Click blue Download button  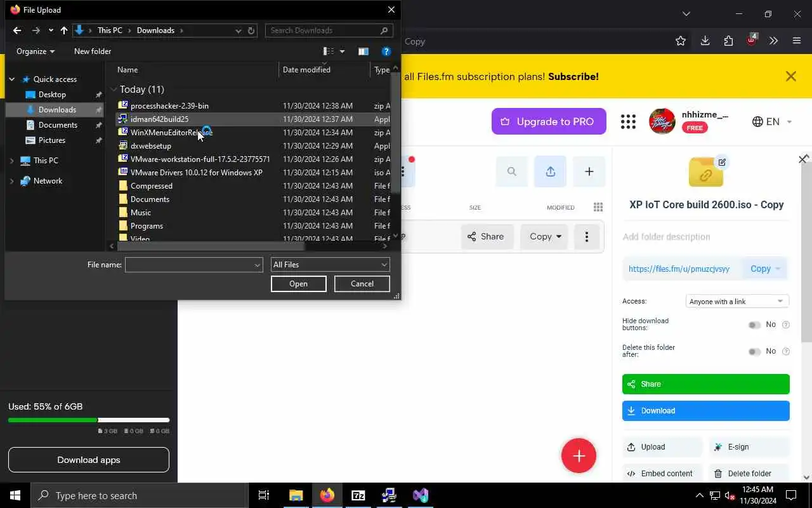(x=705, y=411)
